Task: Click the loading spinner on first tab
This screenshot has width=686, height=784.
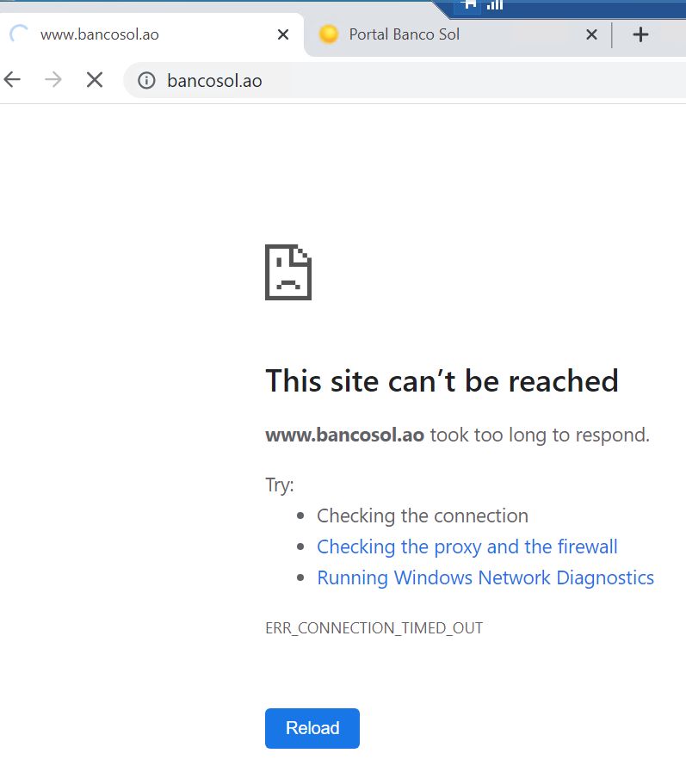Action: (x=18, y=34)
